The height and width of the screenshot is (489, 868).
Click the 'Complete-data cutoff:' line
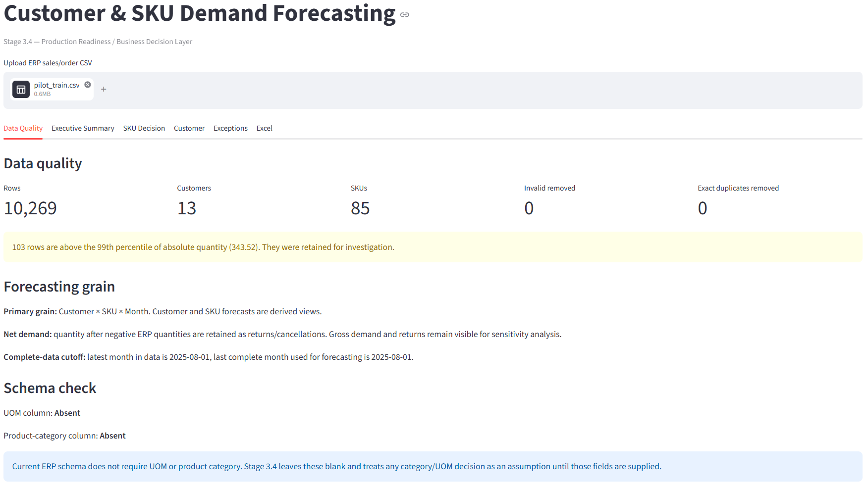pyautogui.click(x=209, y=357)
